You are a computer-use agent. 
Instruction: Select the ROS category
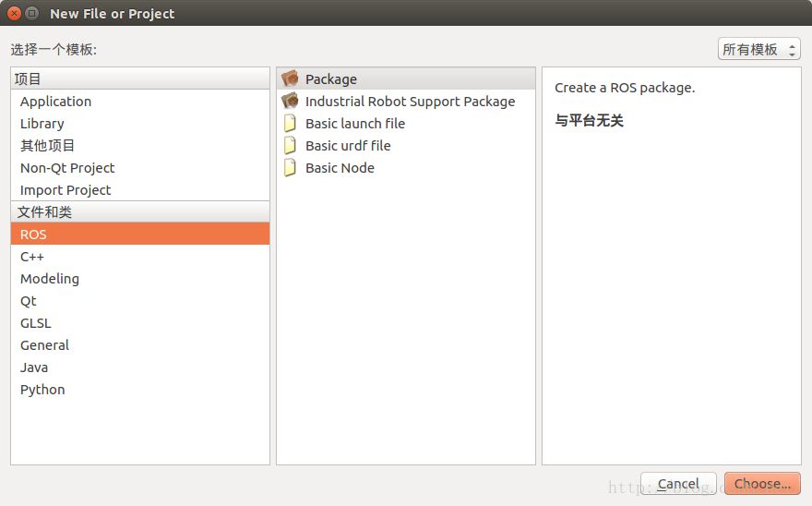[x=140, y=235]
